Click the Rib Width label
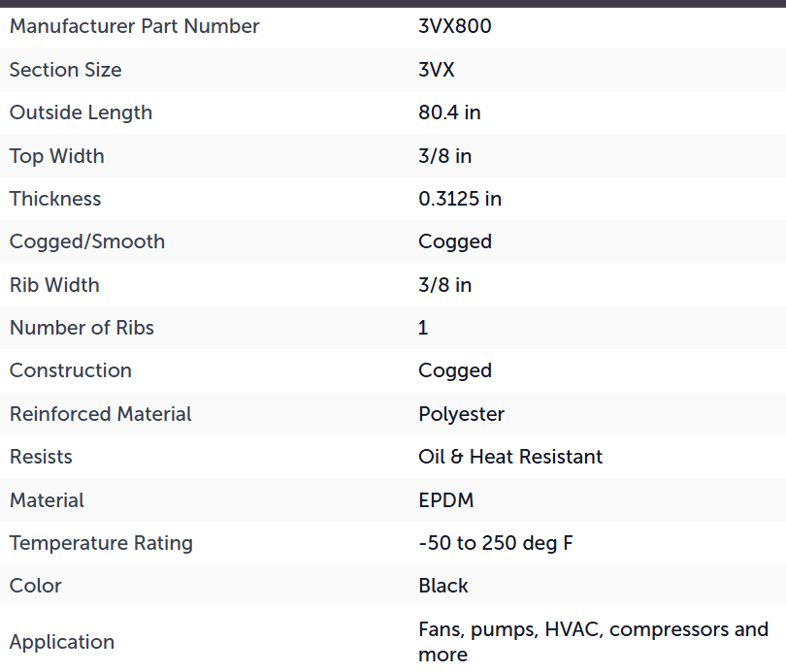The image size is (786, 672). click(x=54, y=285)
